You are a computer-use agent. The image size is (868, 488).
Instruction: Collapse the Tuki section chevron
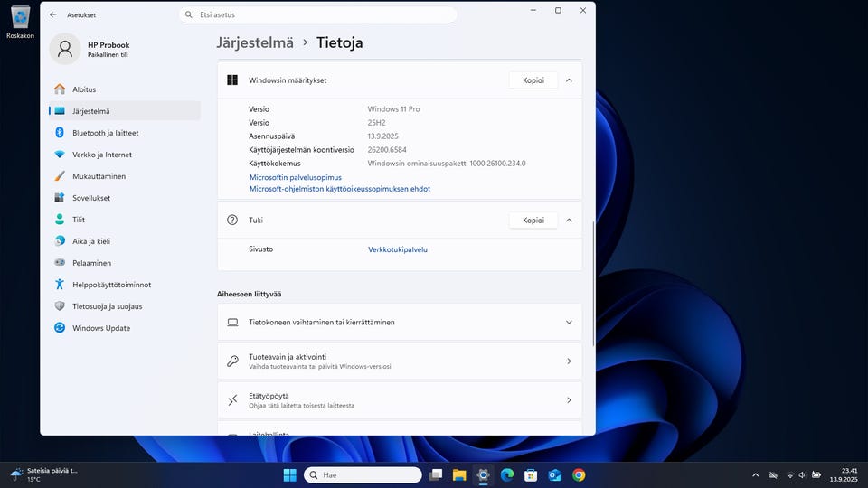pyautogui.click(x=569, y=220)
